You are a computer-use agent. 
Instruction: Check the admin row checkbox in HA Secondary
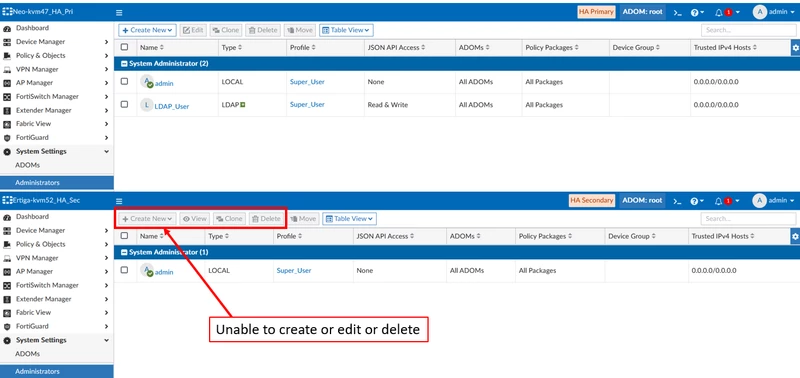[x=124, y=270]
